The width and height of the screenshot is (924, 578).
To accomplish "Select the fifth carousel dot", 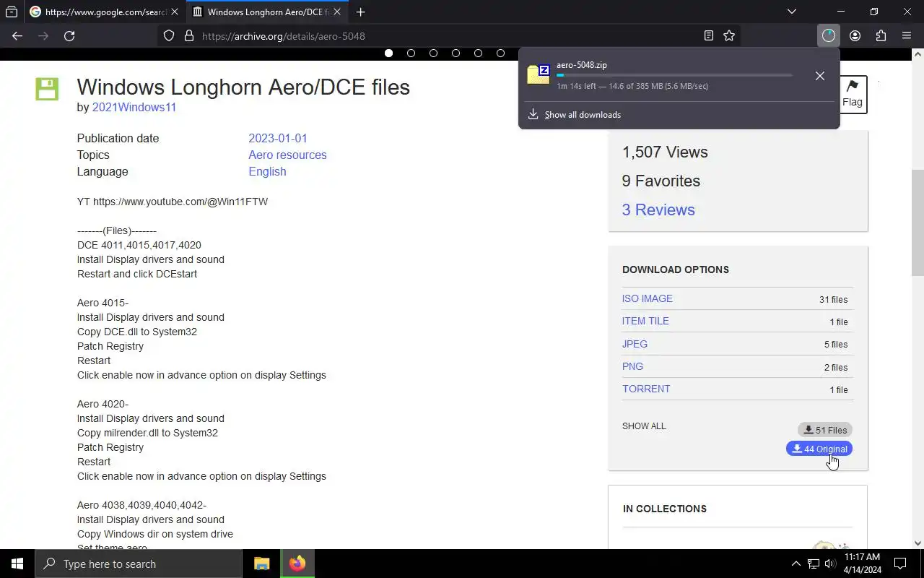I will [x=478, y=53].
